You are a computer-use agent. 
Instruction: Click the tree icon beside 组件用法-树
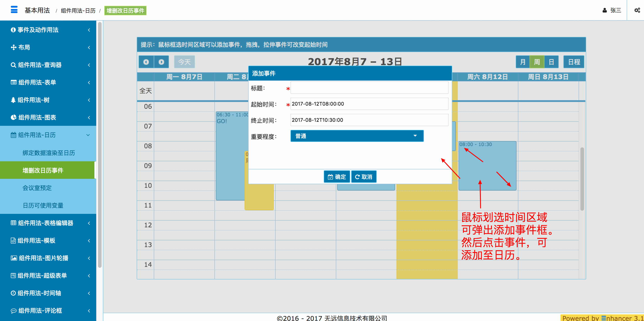point(13,100)
